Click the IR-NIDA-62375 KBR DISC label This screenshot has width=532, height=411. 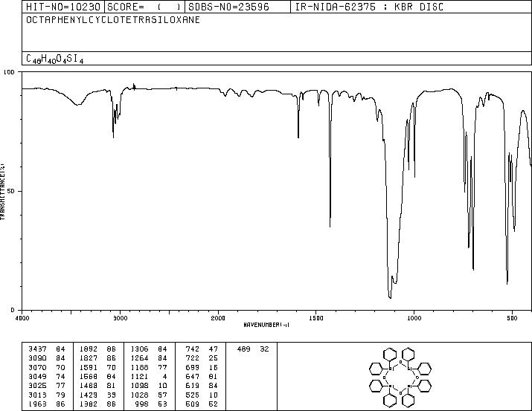click(369, 7)
